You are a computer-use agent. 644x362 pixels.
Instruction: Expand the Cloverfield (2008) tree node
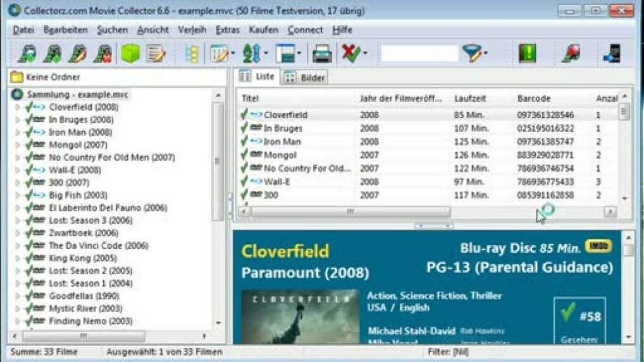[x=18, y=107]
